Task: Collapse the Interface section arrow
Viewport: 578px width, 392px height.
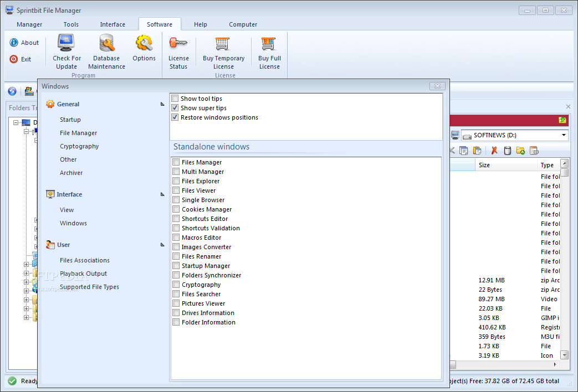Action: coord(162,194)
